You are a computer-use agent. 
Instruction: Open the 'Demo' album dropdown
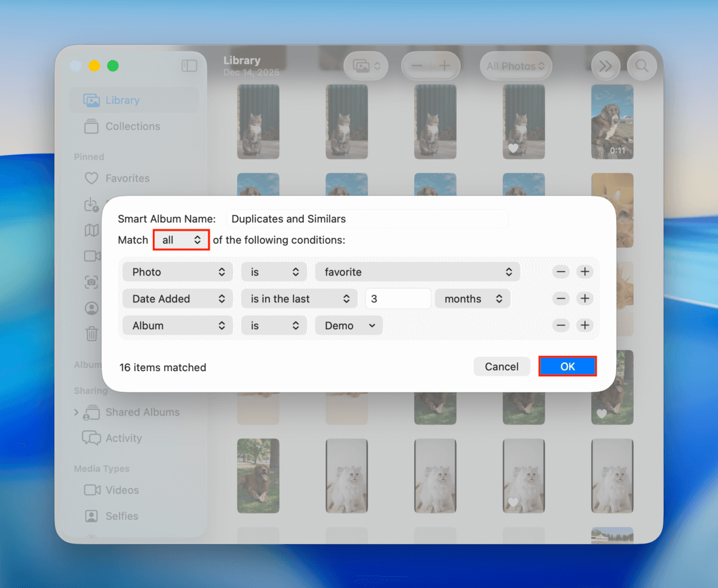pyautogui.click(x=348, y=325)
